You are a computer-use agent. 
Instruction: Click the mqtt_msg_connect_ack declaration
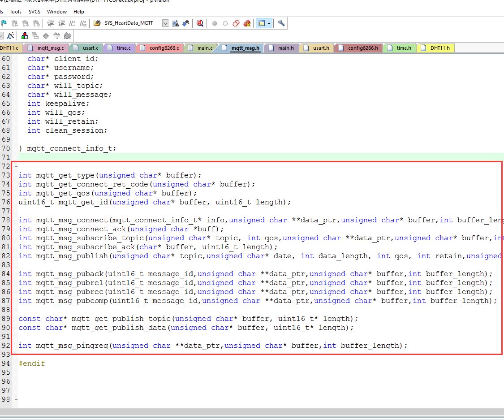tap(121, 229)
